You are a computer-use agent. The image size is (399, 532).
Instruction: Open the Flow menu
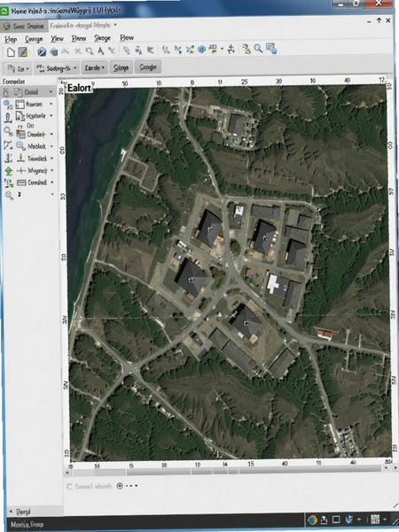(x=127, y=37)
